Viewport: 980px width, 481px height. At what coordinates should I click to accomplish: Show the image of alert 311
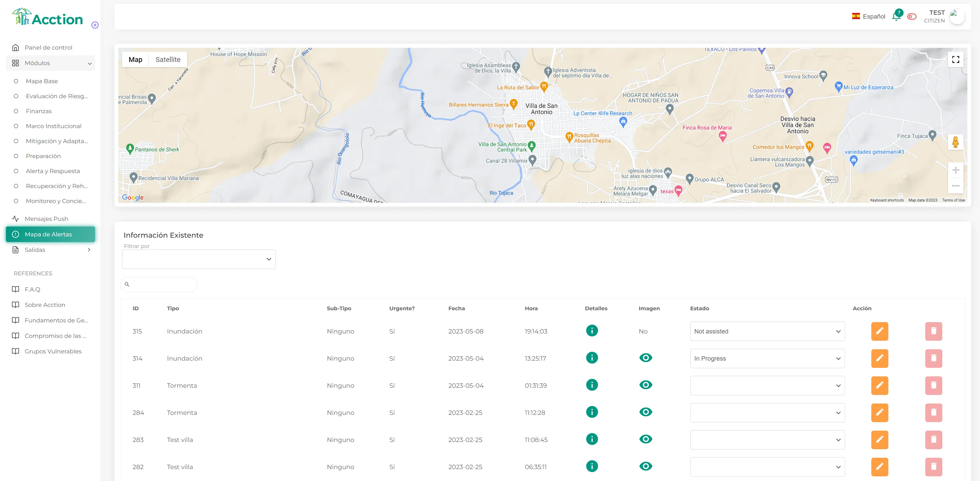point(646,385)
